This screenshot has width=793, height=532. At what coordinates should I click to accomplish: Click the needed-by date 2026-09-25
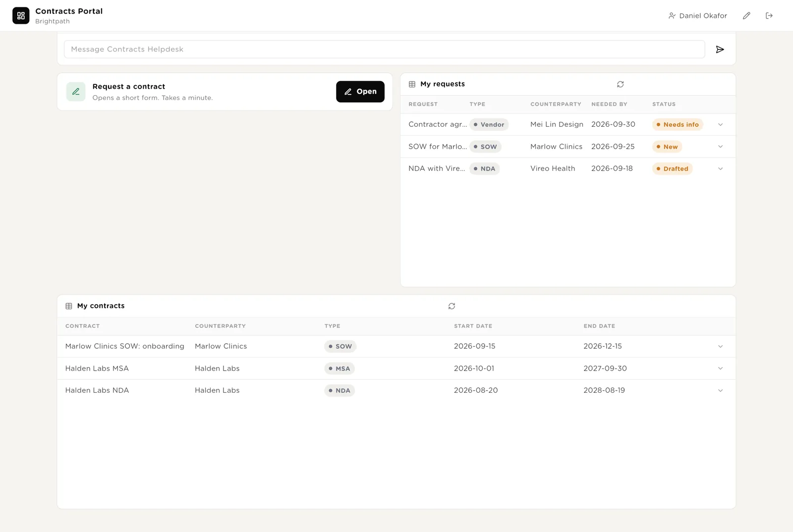[x=613, y=147]
